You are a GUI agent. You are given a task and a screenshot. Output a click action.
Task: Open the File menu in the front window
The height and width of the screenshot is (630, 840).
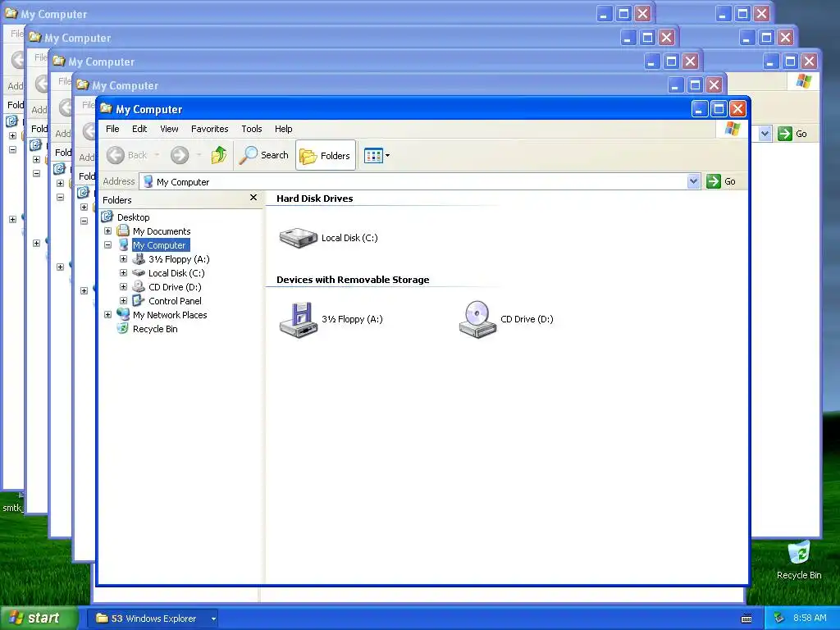112,129
